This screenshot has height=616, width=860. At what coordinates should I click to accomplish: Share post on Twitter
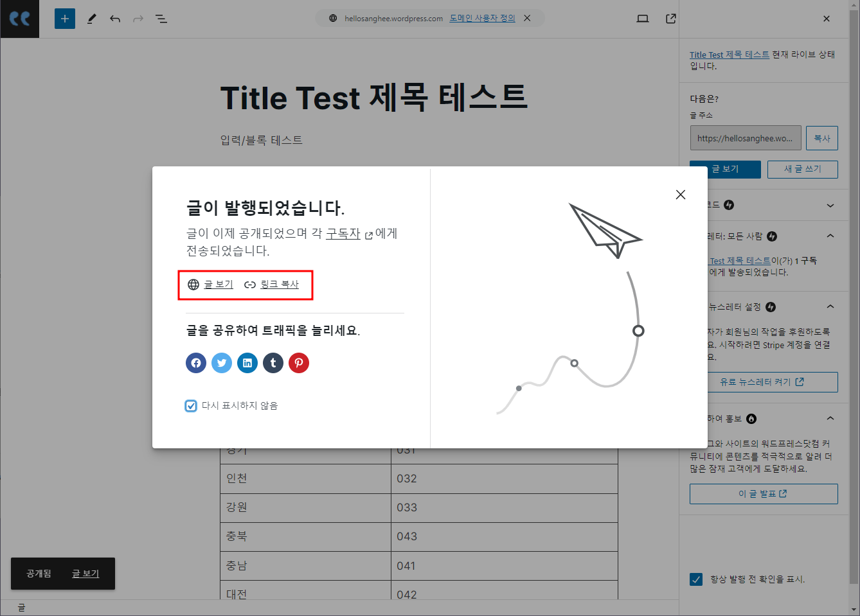pos(222,363)
